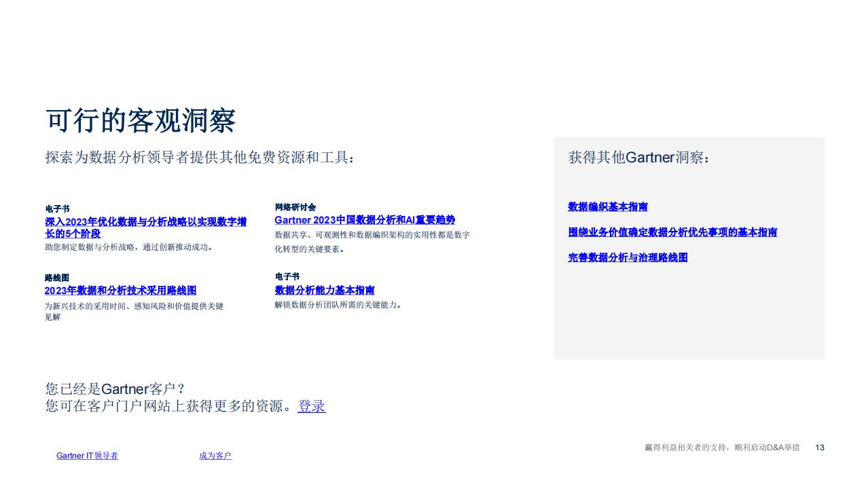Open the 数据编织基本指南 link
Screen dimensions: 868x489
608,206
